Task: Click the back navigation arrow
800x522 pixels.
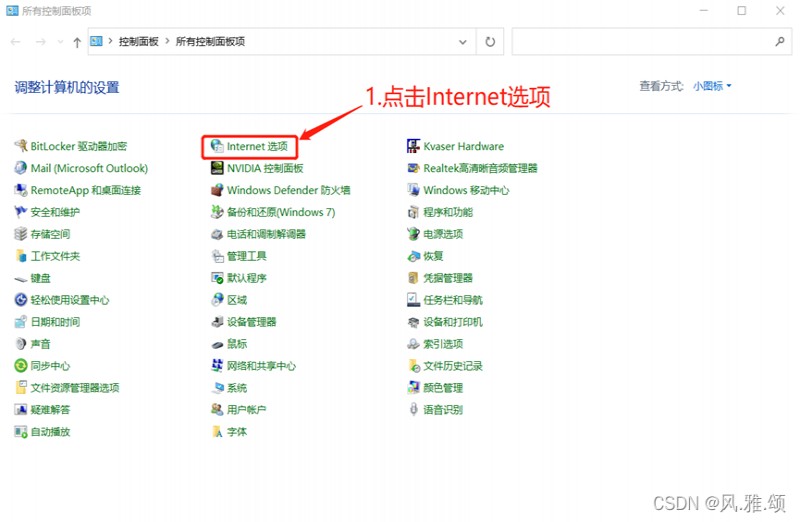Action: click(x=16, y=42)
